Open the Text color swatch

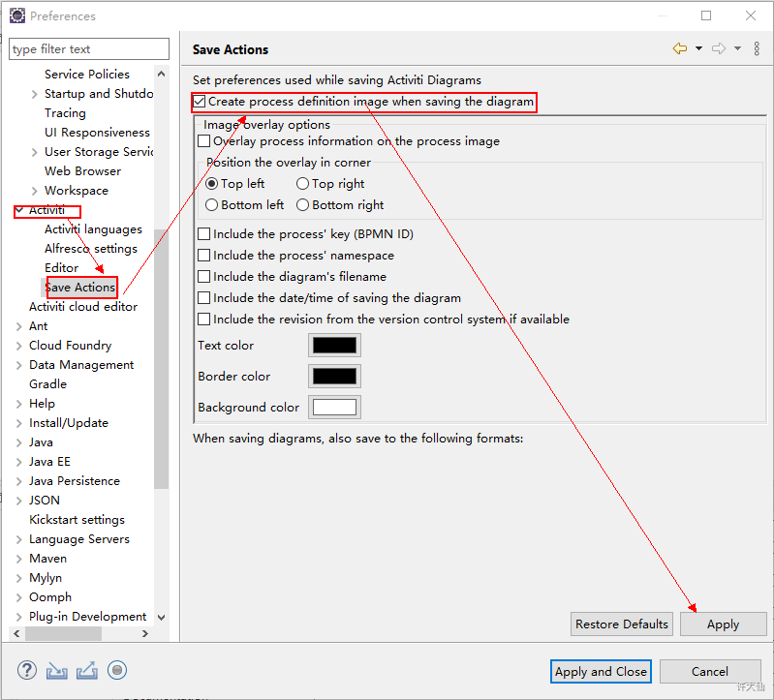coord(334,345)
